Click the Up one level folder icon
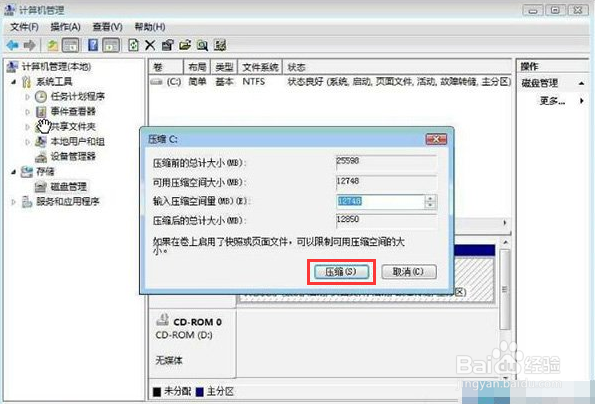Screen dimensions: 595x404 click(52, 46)
